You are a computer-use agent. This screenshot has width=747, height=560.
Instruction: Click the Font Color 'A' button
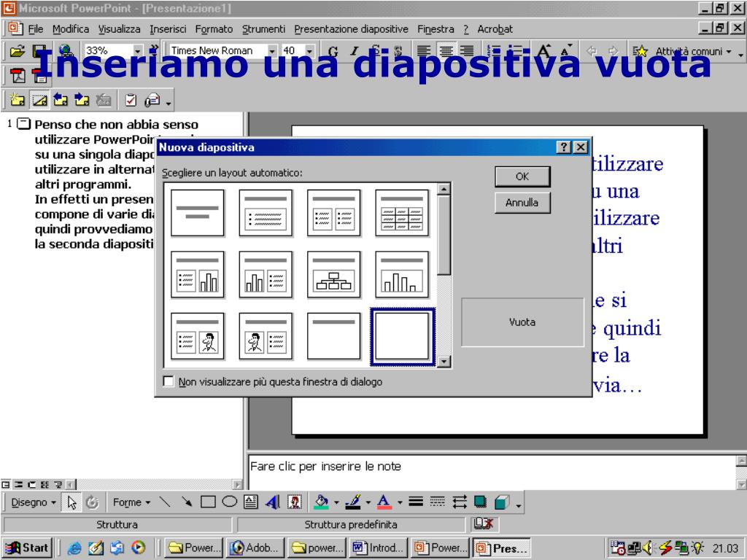coord(384,502)
